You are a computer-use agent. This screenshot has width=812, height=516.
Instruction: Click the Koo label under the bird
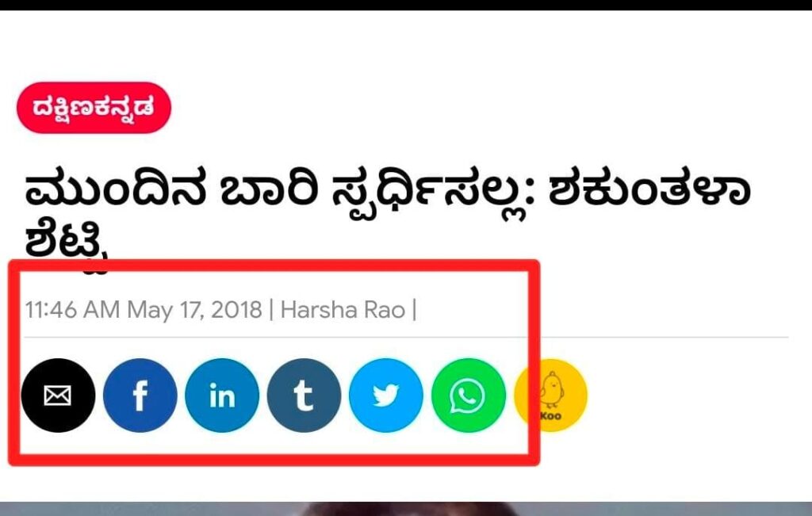pyautogui.click(x=551, y=416)
